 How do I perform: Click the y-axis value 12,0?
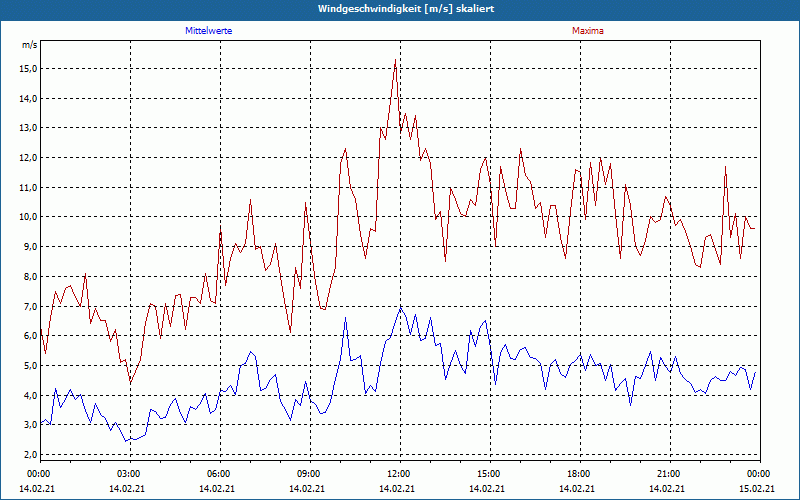29,158
